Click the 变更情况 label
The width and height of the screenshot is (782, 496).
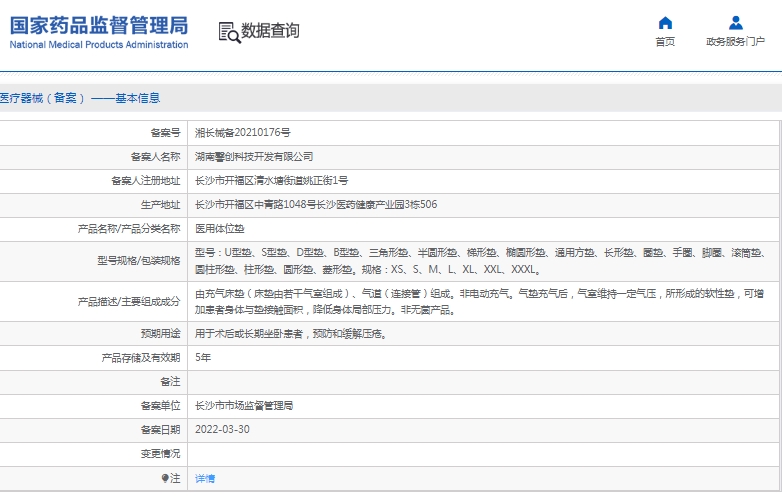click(160, 454)
